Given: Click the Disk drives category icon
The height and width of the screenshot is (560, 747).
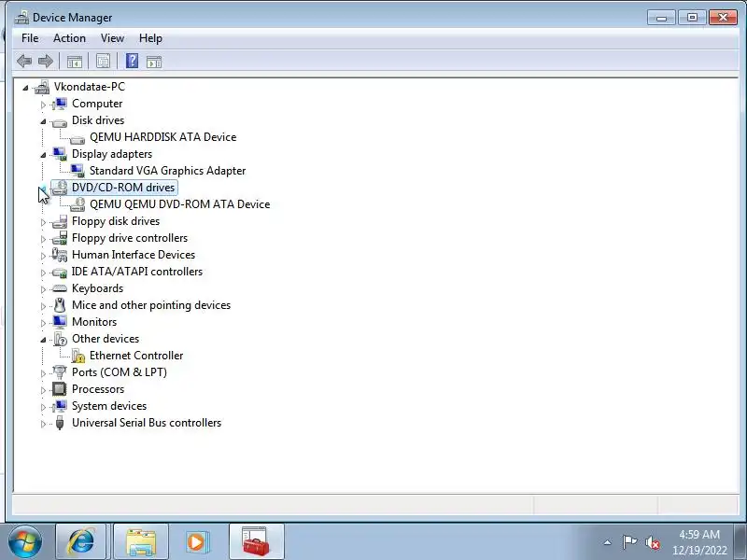Looking at the screenshot, I should pos(60,122).
